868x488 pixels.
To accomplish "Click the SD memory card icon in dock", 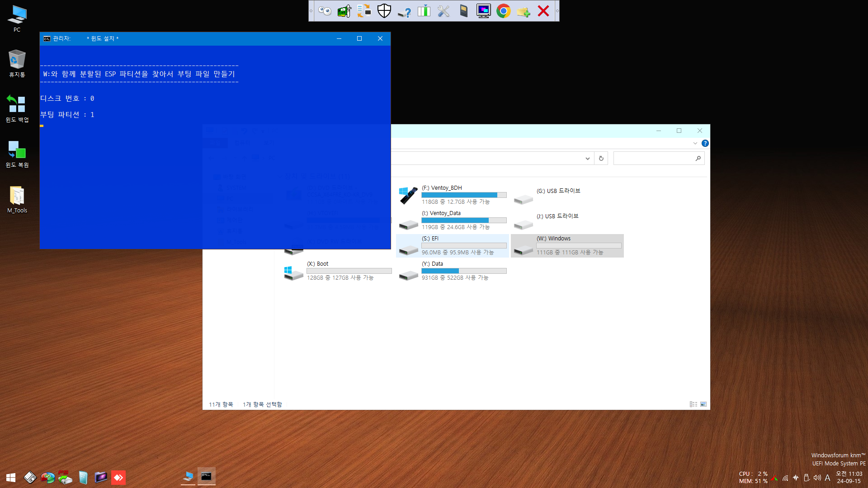I will tap(464, 11).
